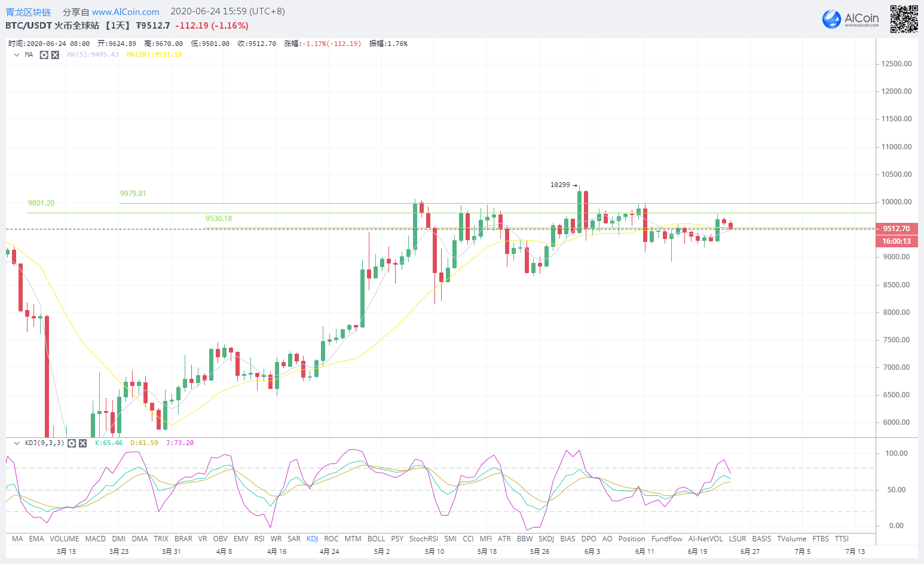Click the red 9512.70 current price tag

[896, 229]
